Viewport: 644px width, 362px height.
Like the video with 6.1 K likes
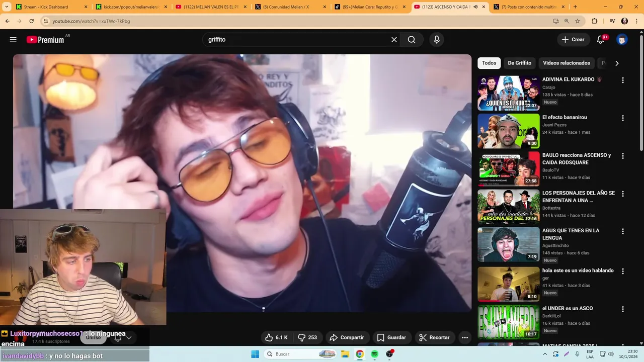tap(276, 337)
